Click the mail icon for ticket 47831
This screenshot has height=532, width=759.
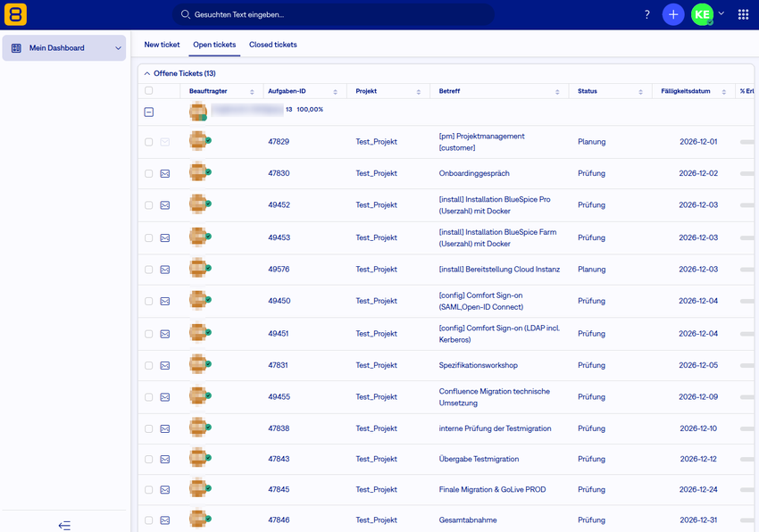tap(165, 365)
